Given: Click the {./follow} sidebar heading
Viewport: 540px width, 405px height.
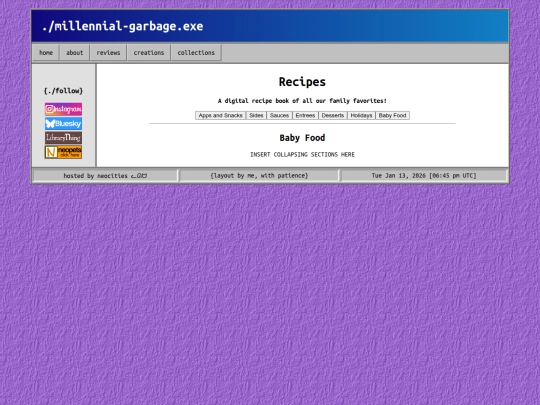Looking at the screenshot, I should coord(63,91).
